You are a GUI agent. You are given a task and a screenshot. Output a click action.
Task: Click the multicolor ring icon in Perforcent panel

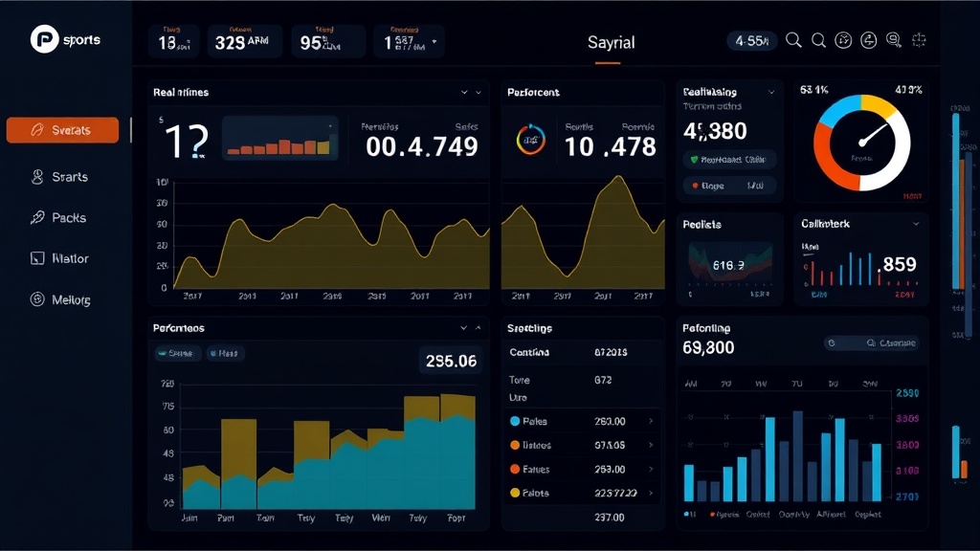tap(530, 140)
